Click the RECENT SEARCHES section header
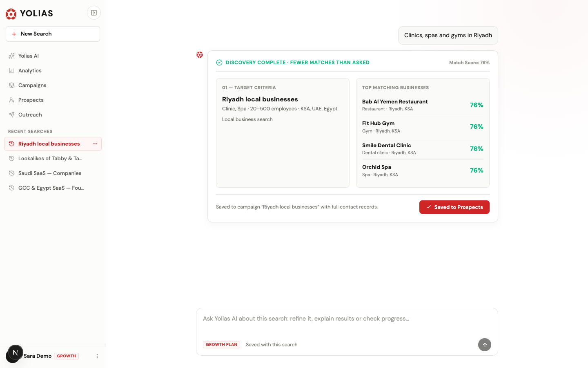Screen dimensions: 588x368 pos(30,132)
